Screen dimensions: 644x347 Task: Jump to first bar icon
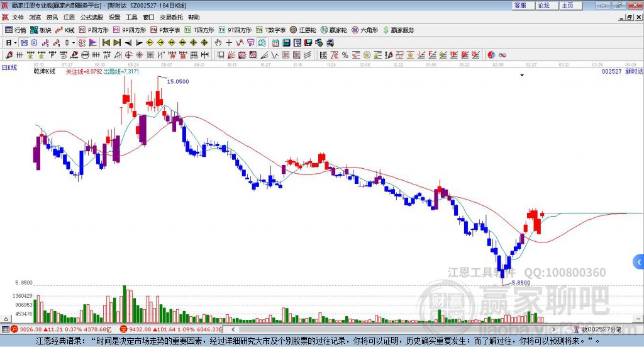106,43
